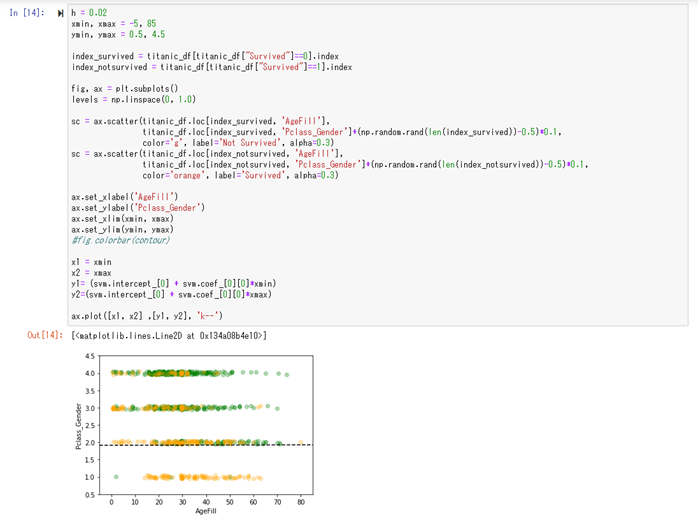This screenshot has width=698, height=523.
Task: Click the dashed decision boundary line in plot
Action: click(x=206, y=445)
